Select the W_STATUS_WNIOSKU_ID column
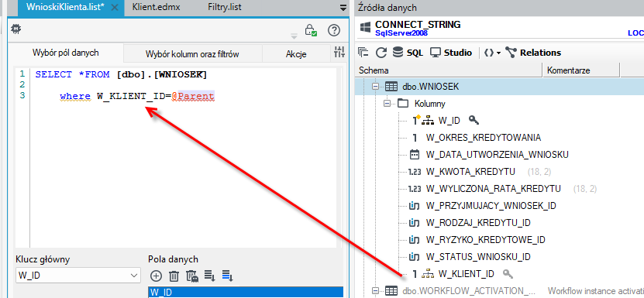 tap(478, 257)
